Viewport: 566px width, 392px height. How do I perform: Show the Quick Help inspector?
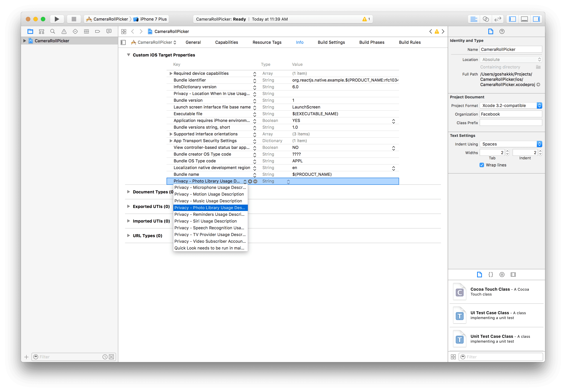[502, 31]
